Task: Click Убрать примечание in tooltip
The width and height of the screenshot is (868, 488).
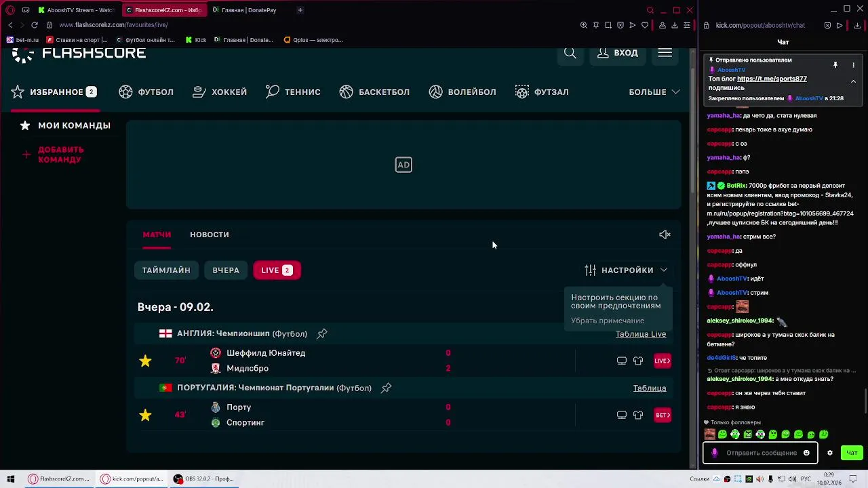Action: [x=608, y=321]
